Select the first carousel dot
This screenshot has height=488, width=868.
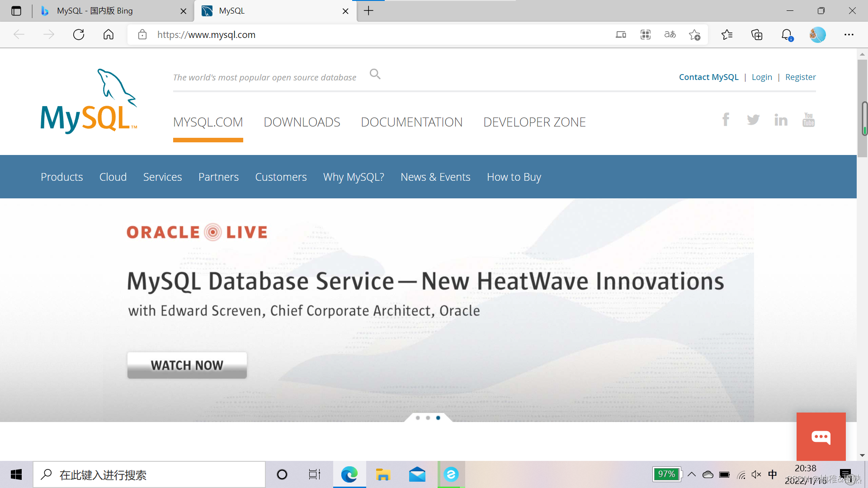pyautogui.click(x=418, y=418)
